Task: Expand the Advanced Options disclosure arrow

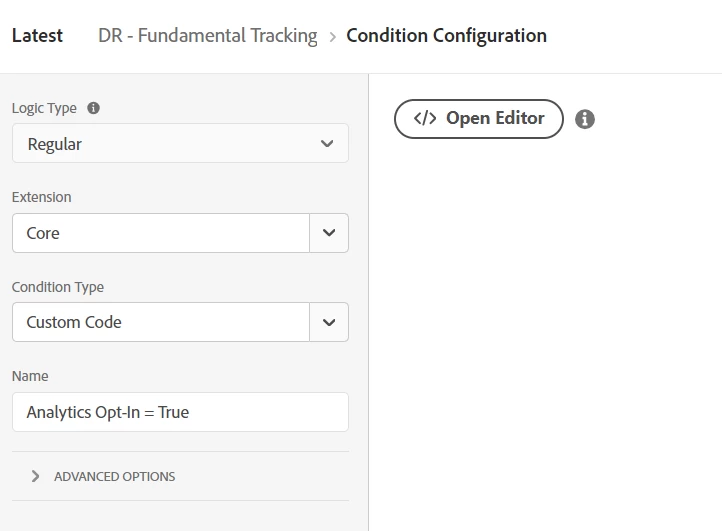Action: click(x=36, y=477)
